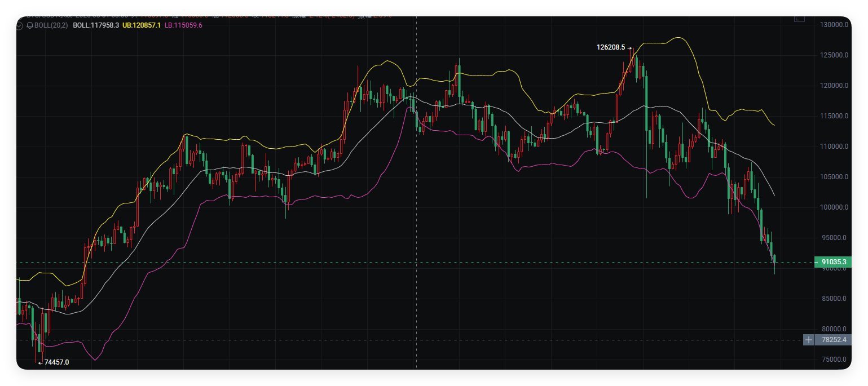Click the green 91035.3 current price tag
Image resolution: width=868 pixels, height=386 pixels.
833,262
